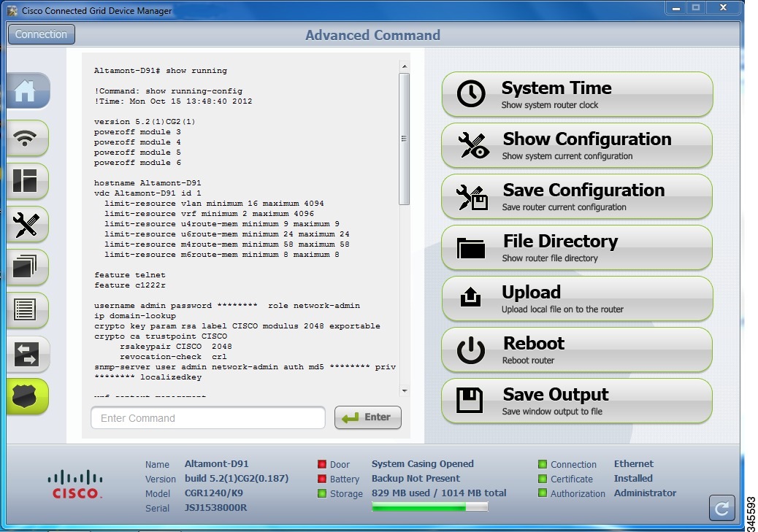Click the feature telnet output line
758x532 pixels.
[129, 274]
